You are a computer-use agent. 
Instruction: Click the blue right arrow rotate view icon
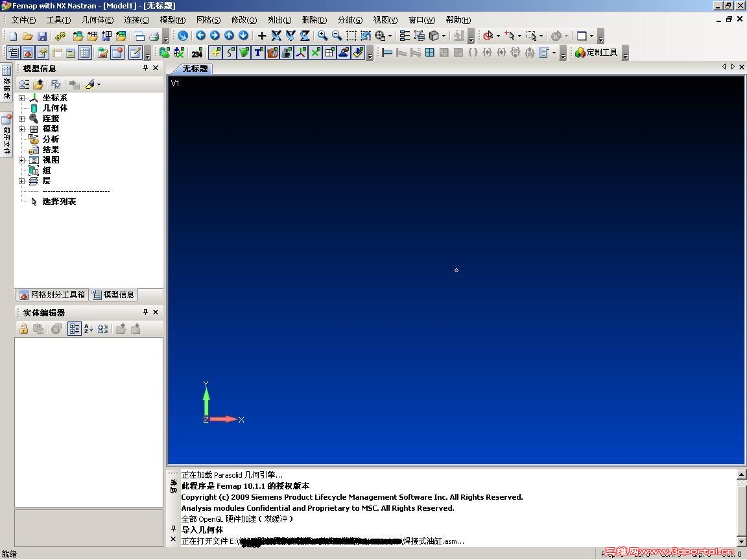pyautogui.click(x=215, y=35)
